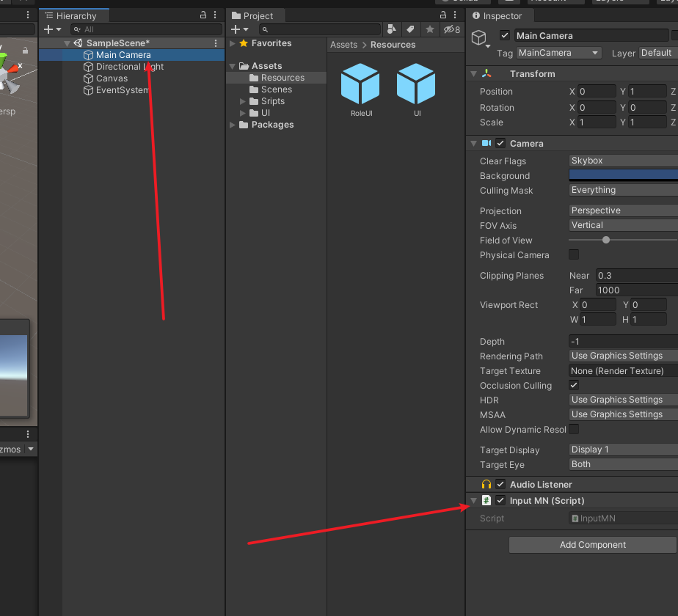Click the Scene view lock icon
Viewport: 678px width, 616px height.
pos(26,51)
